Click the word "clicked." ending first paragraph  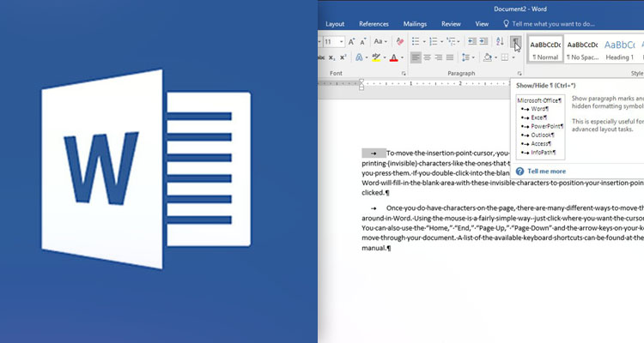(x=374, y=192)
